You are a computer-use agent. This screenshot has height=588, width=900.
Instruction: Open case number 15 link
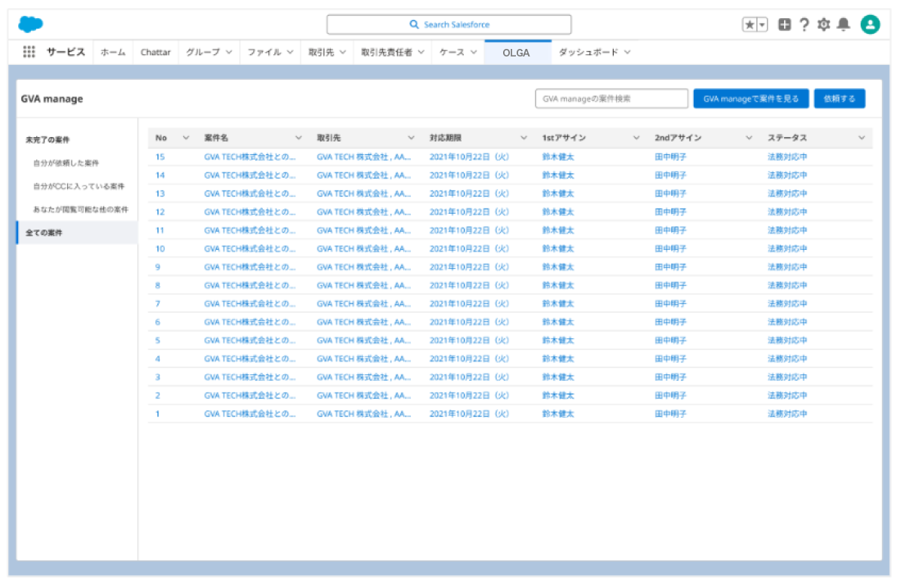click(x=160, y=157)
